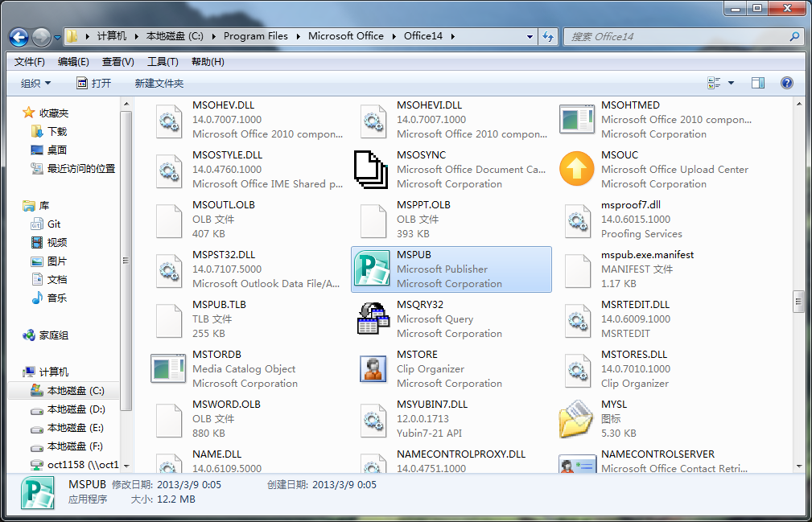This screenshot has width=812, height=522.
Task: Select the MSPUB Microsoft Publisher icon
Action: tap(372, 269)
